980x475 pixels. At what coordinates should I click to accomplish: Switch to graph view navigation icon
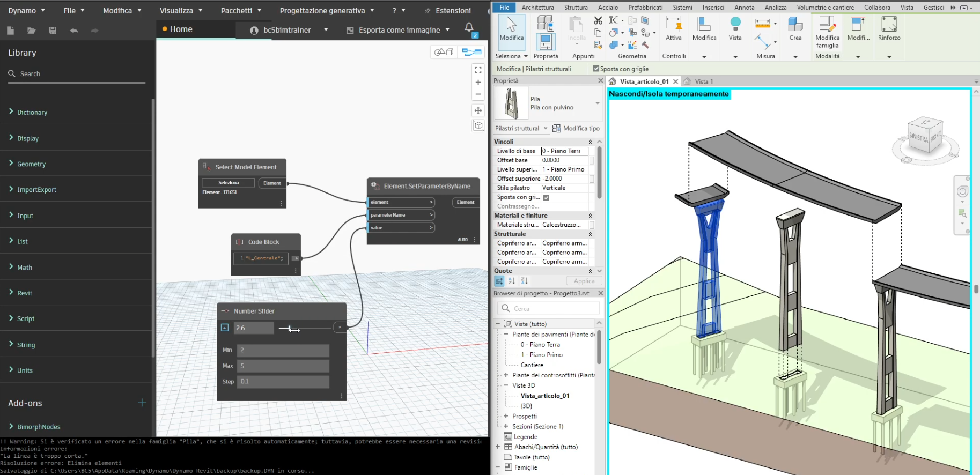(x=472, y=52)
